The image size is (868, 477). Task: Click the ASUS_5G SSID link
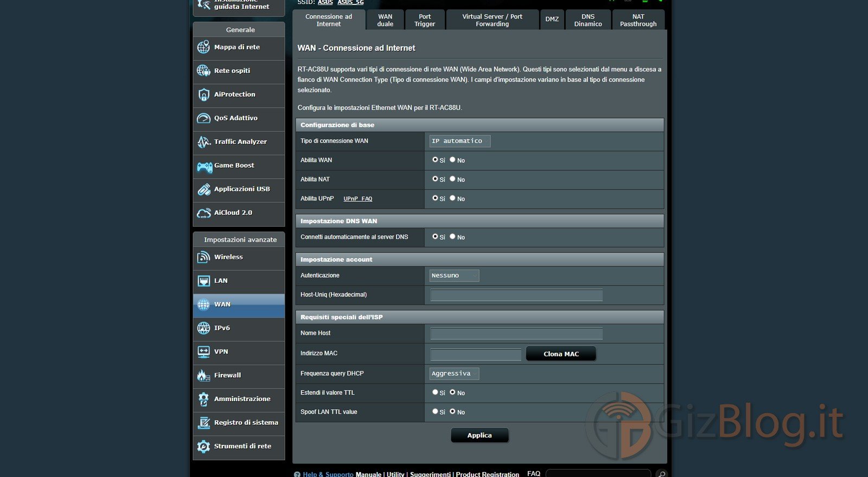coord(350,2)
